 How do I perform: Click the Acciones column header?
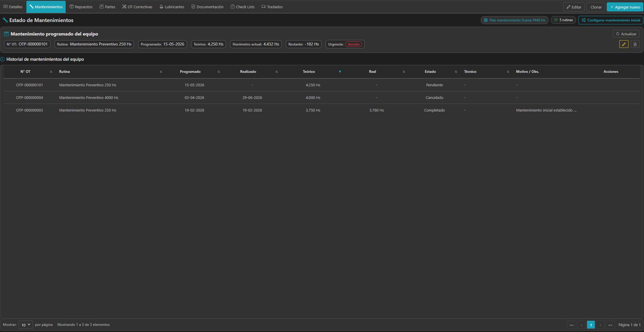coord(611,72)
